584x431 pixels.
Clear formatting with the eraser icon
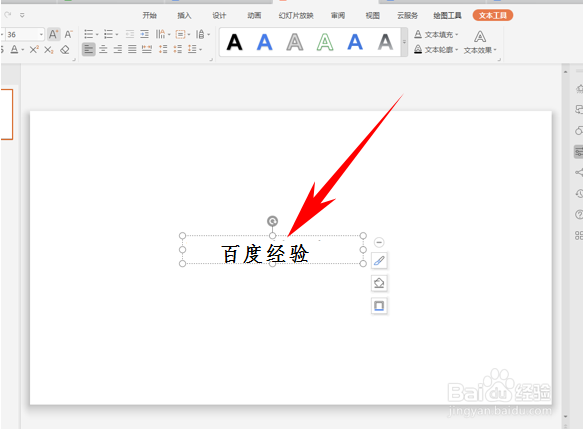64,49
